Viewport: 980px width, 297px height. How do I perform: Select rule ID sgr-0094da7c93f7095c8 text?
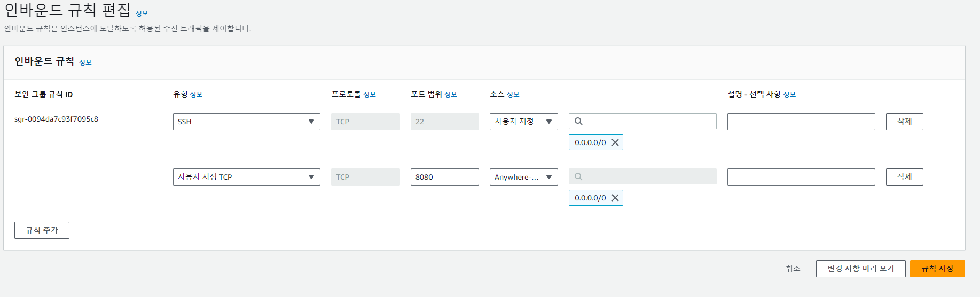[x=56, y=119]
